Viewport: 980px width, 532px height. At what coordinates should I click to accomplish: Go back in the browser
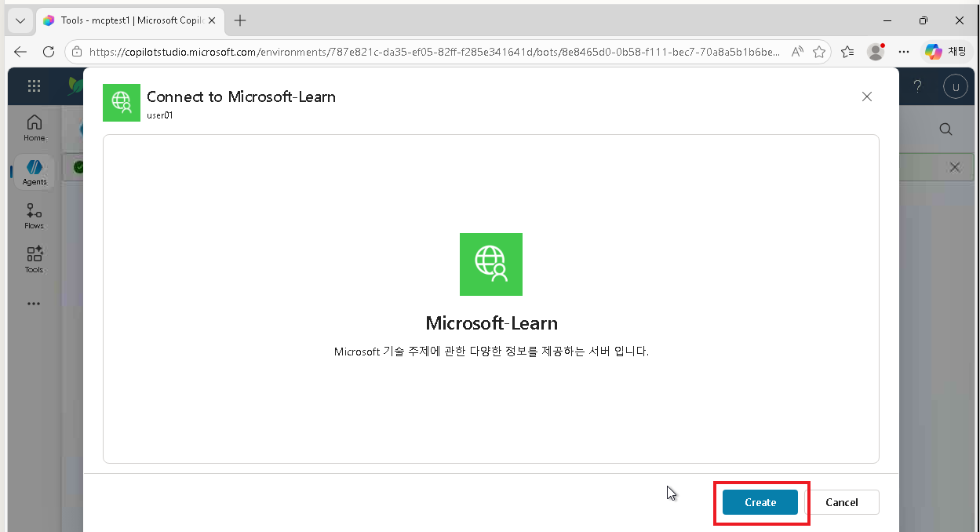tap(20, 52)
